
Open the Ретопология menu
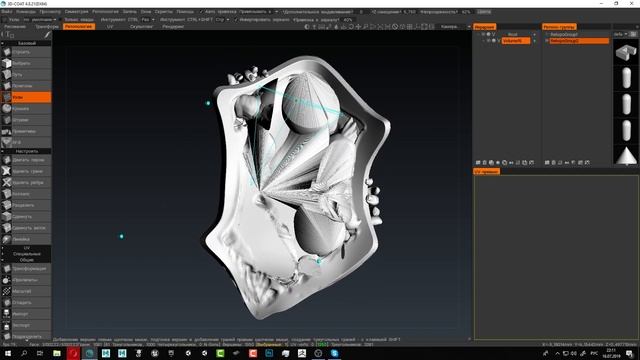[105, 12]
